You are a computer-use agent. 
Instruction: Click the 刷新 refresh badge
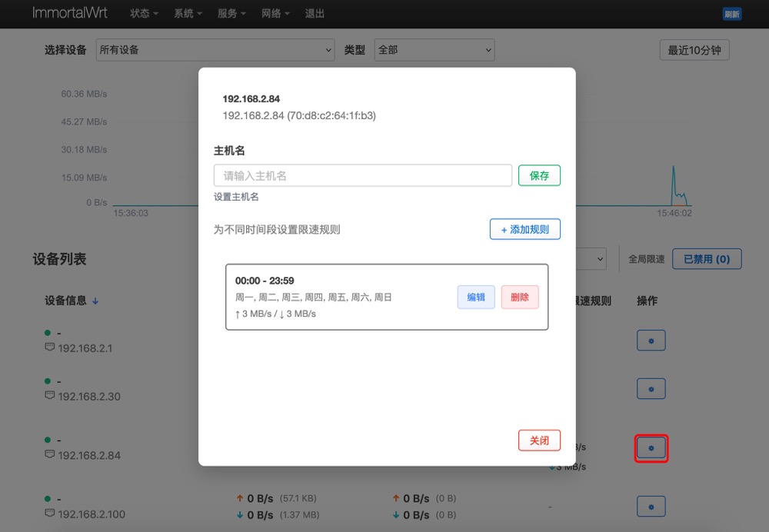click(731, 14)
